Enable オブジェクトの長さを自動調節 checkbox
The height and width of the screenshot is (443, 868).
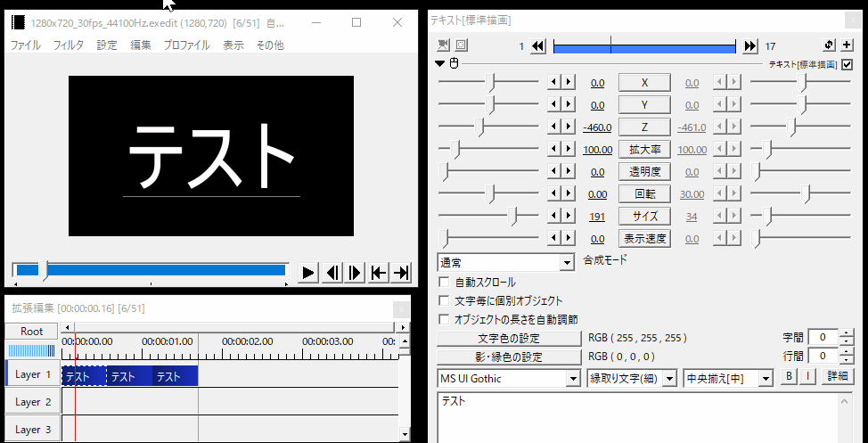(x=444, y=319)
